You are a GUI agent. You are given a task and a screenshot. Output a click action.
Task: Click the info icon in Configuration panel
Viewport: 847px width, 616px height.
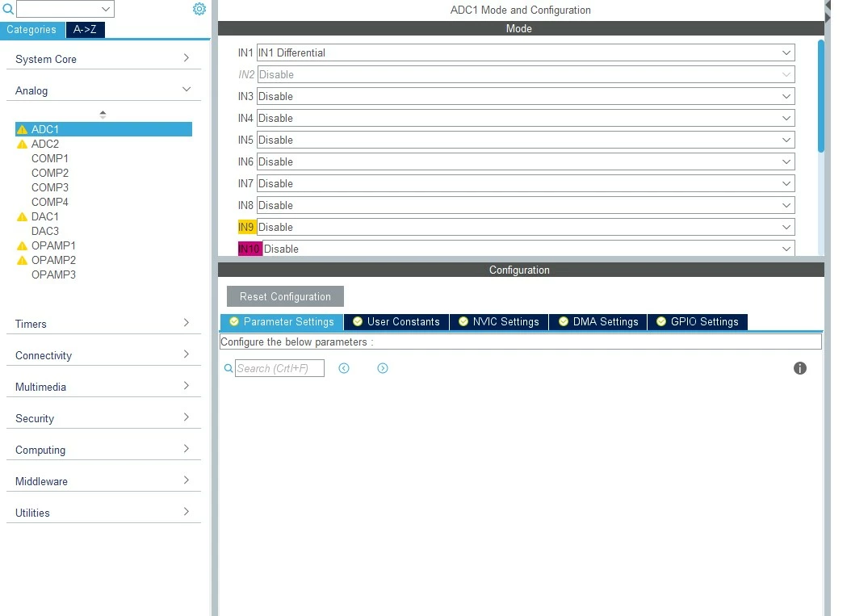pos(800,368)
